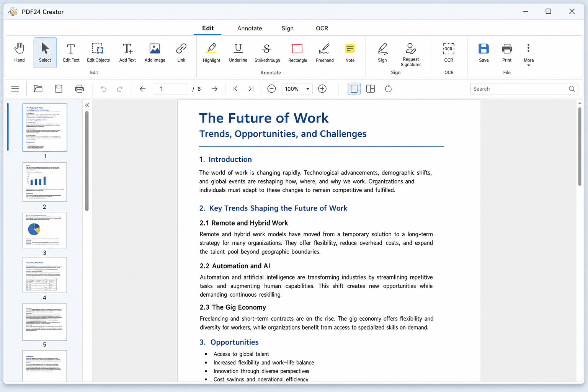Open the 100% zoom level dropdown

[297, 89]
